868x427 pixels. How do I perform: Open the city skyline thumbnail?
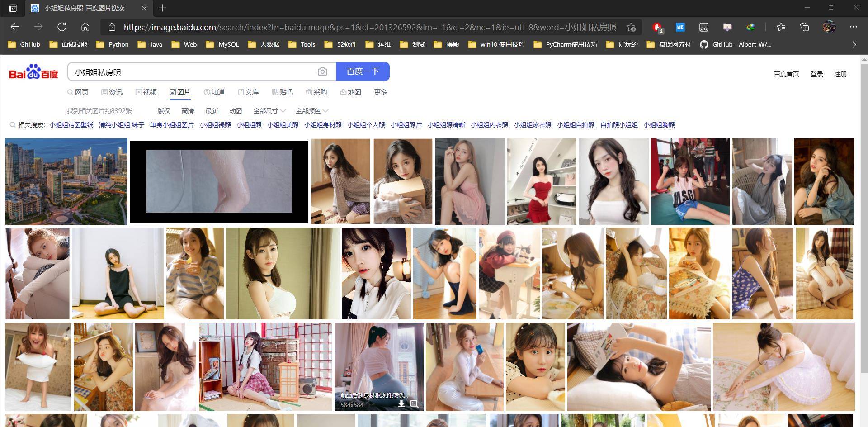[66, 181]
